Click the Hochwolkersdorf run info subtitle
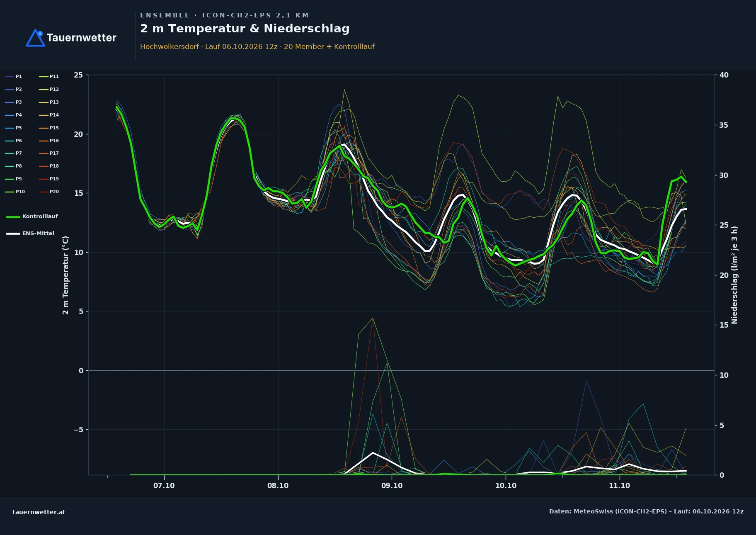 tap(257, 46)
